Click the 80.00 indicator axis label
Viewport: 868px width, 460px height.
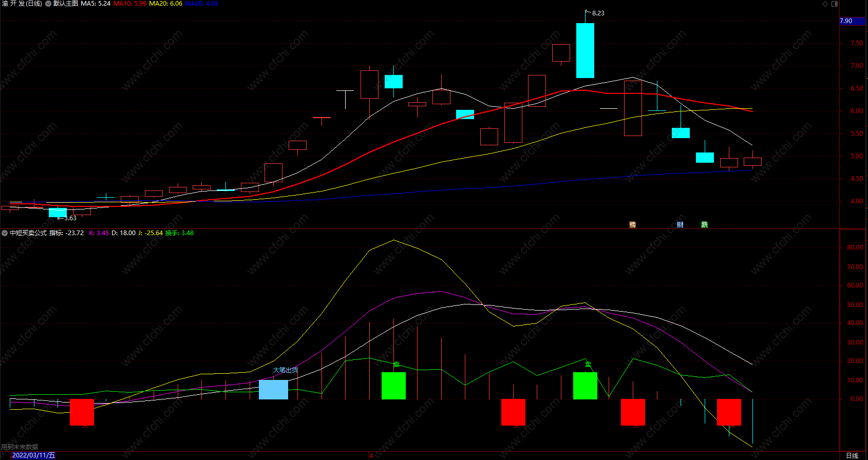click(855, 247)
